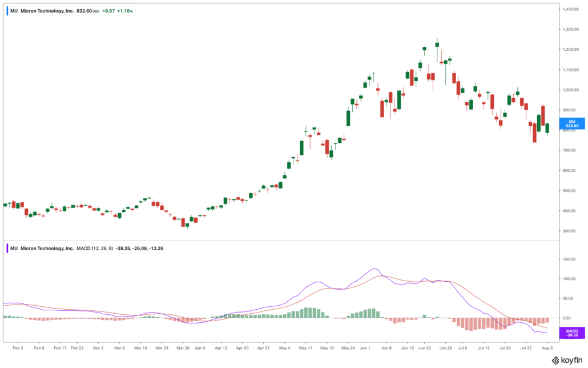The height and width of the screenshot is (368, 588).
Task: Click the Jun 8 date label
Action: 386,348
